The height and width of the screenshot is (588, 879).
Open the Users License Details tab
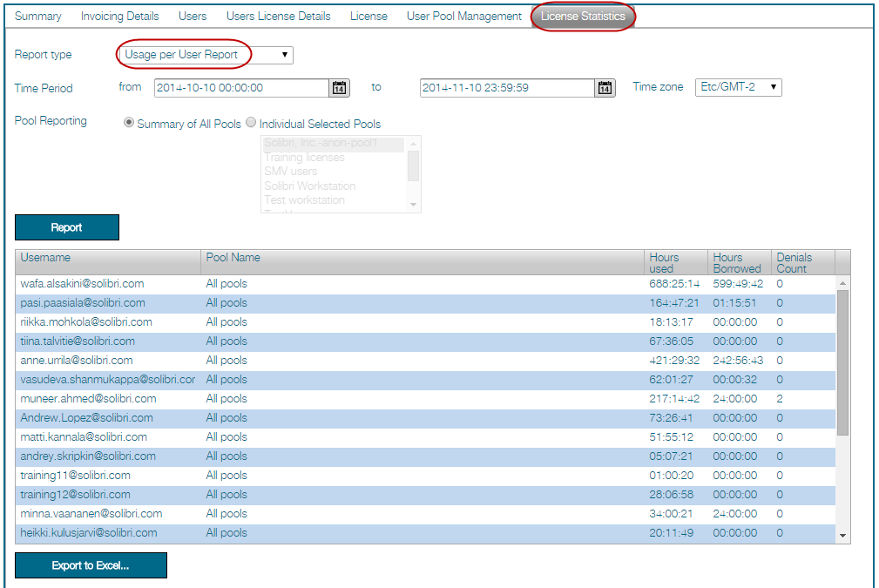(278, 16)
